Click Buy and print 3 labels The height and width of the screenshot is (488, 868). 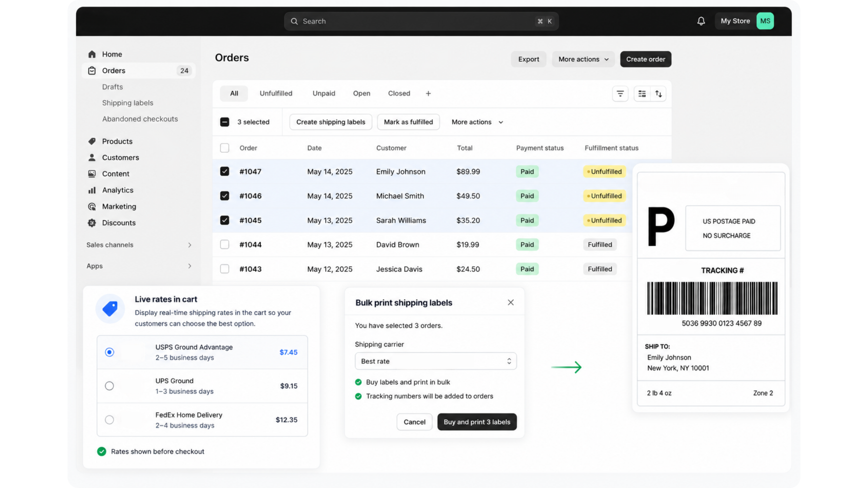pos(476,422)
